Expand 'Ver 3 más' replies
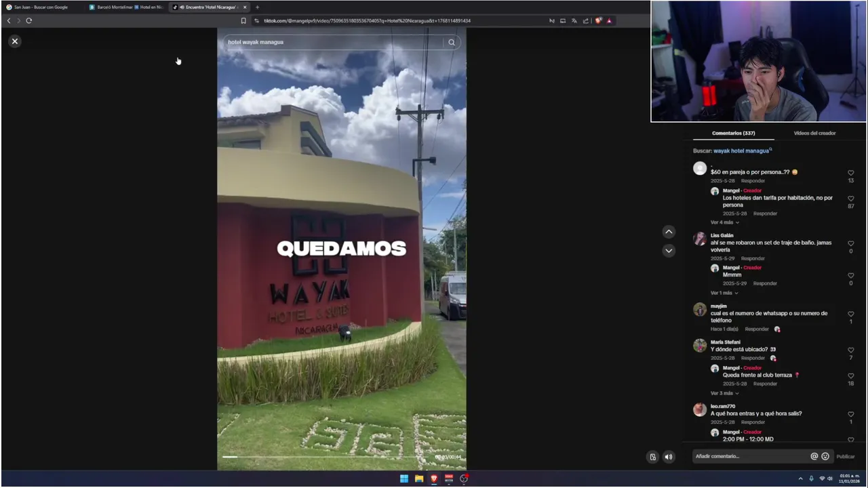868x488 pixels. point(724,393)
